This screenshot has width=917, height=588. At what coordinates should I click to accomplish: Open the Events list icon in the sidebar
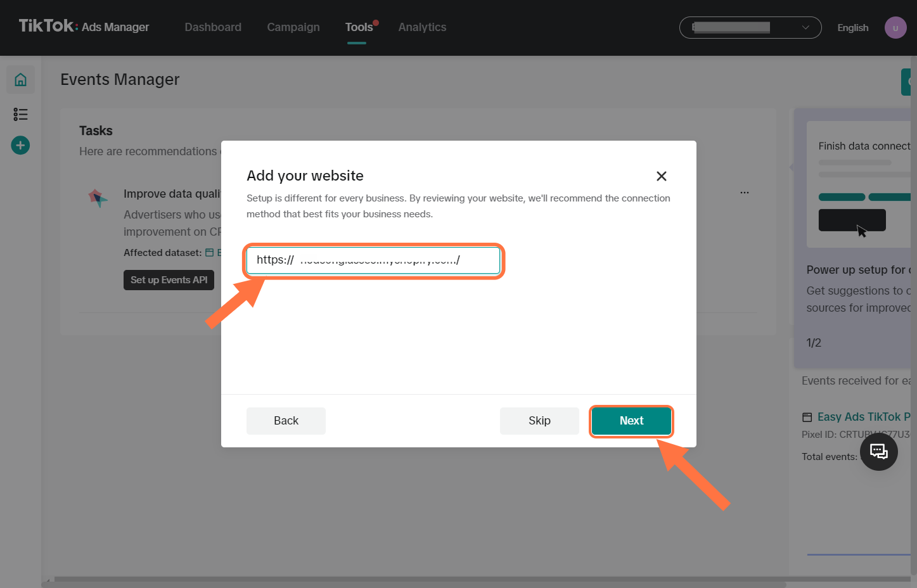click(20, 114)
